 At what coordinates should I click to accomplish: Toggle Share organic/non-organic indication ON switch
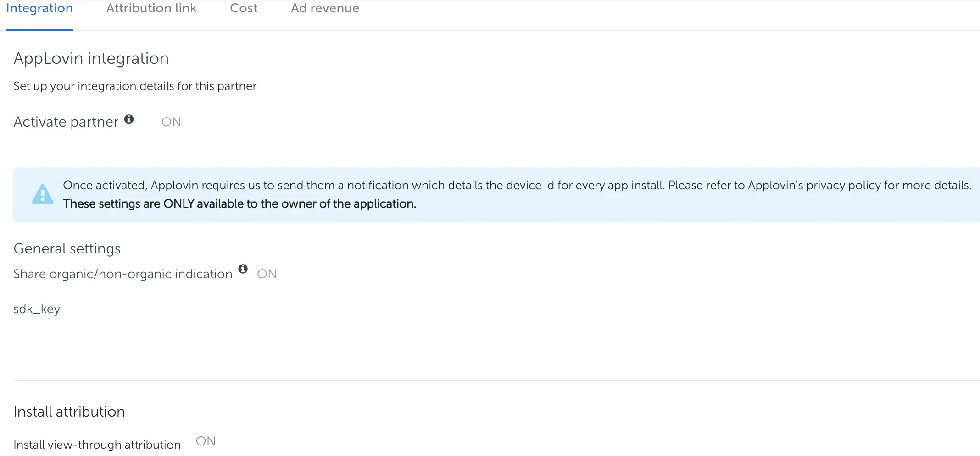(x=267, y=274)
